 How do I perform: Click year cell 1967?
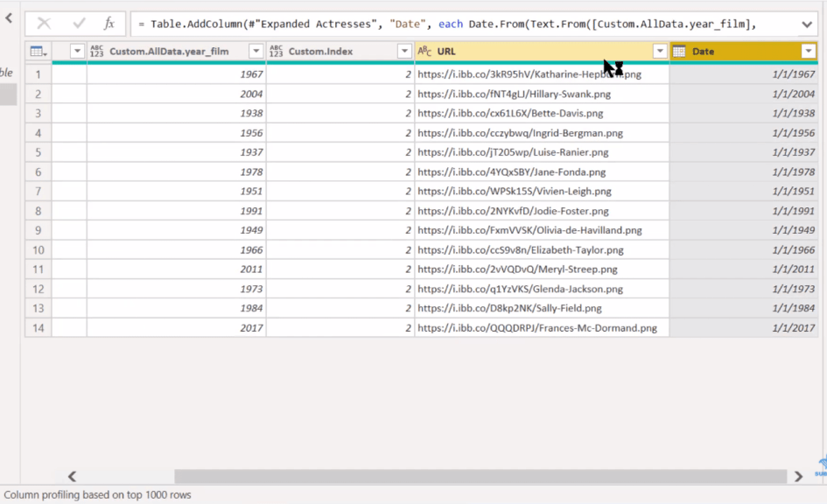[177, 74]
